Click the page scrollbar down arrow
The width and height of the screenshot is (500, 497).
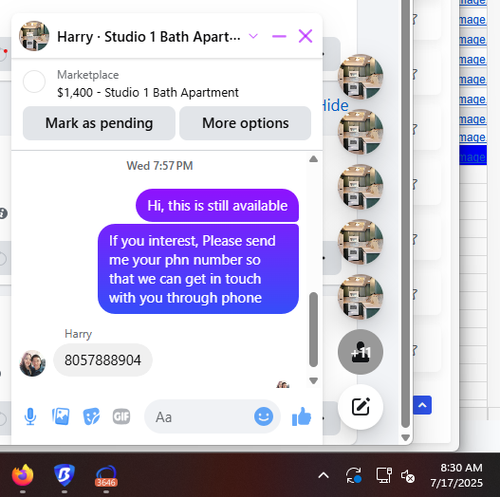coord(405,438)
